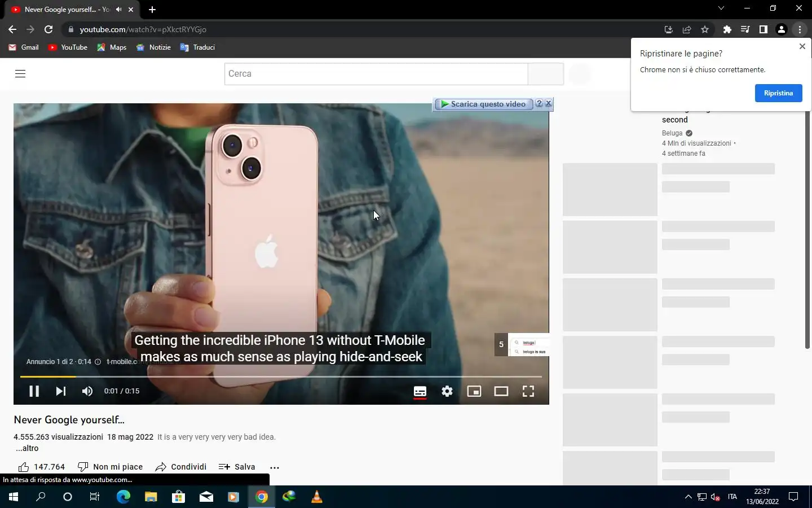812x508 pixels.
Task: Click the video progress bar
Action: (x=281, y=376)
